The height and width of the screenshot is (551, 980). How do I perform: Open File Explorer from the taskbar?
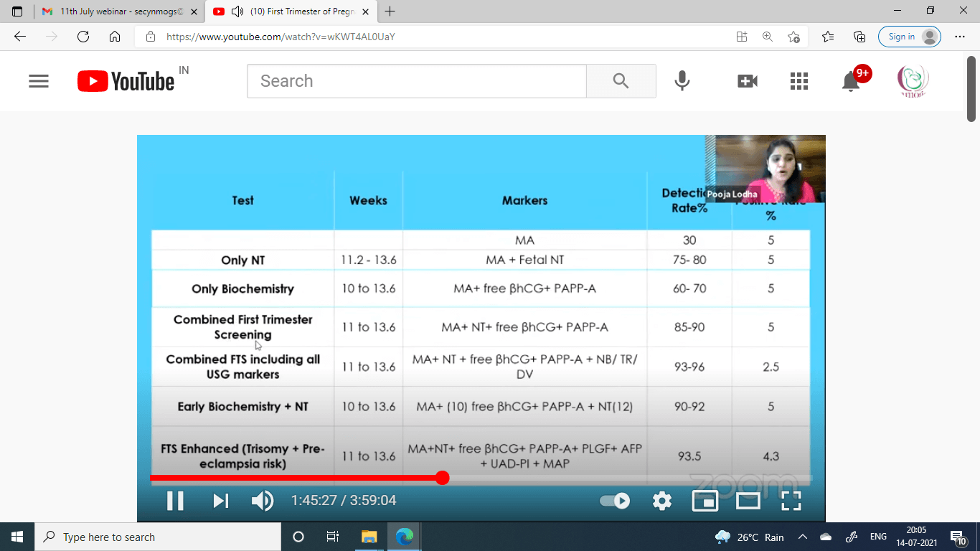pyautogui.click(x=369, y=537)
